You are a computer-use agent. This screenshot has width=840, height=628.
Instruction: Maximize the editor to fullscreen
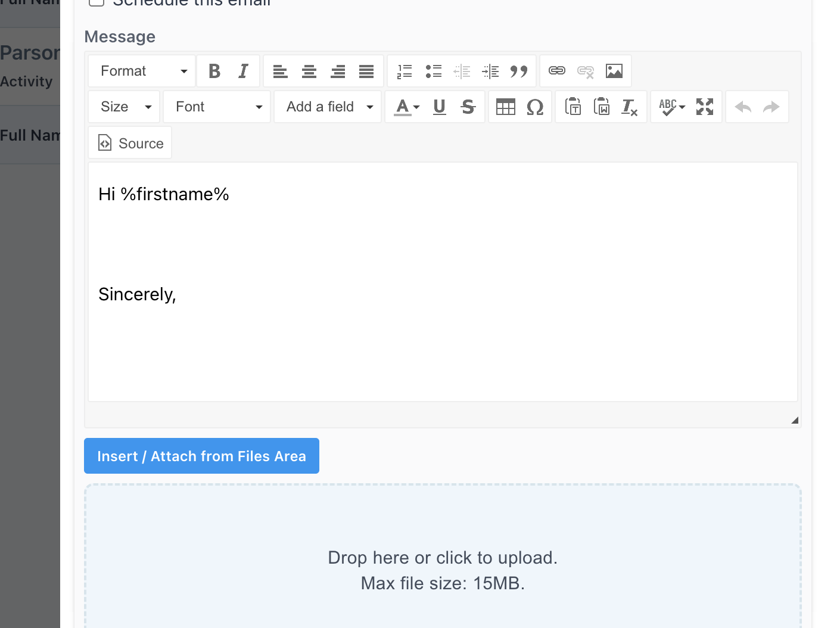704,107
